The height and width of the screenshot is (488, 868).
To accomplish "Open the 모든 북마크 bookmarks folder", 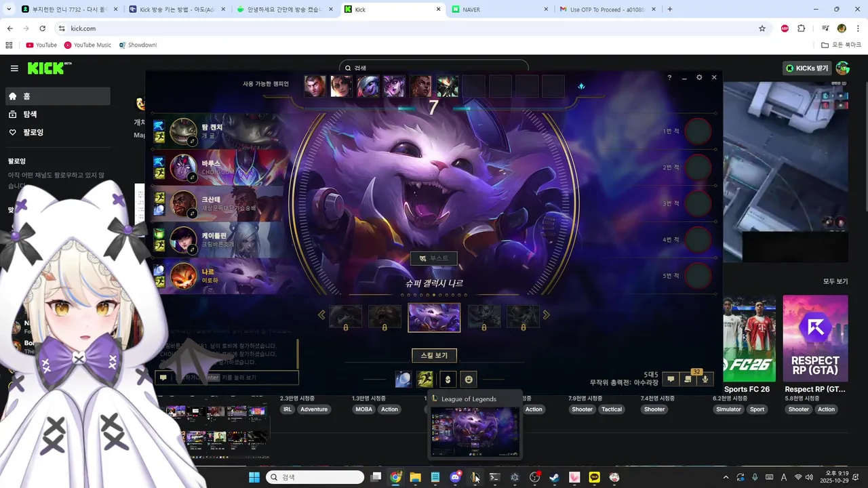I will (842, 45).
